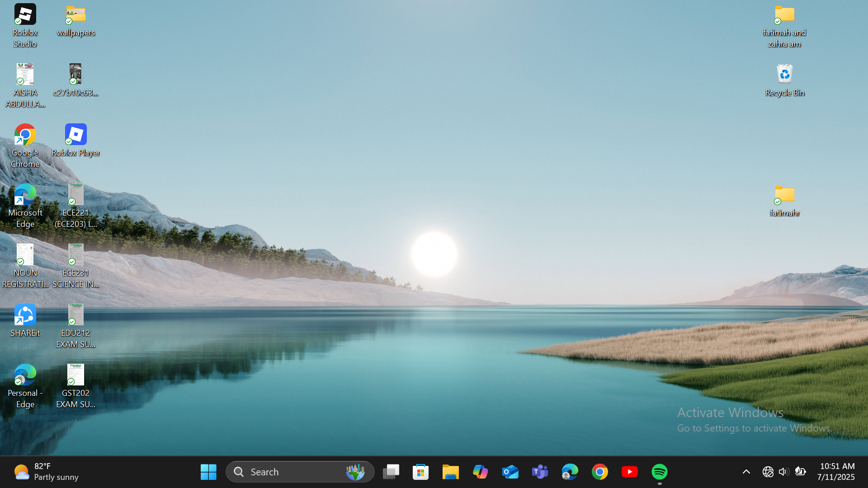Open Spotify from the taskbar

660,472
